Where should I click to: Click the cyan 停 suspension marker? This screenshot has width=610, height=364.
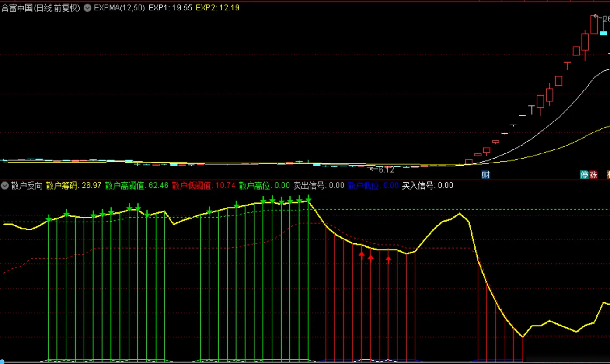[x=584, y=175]
